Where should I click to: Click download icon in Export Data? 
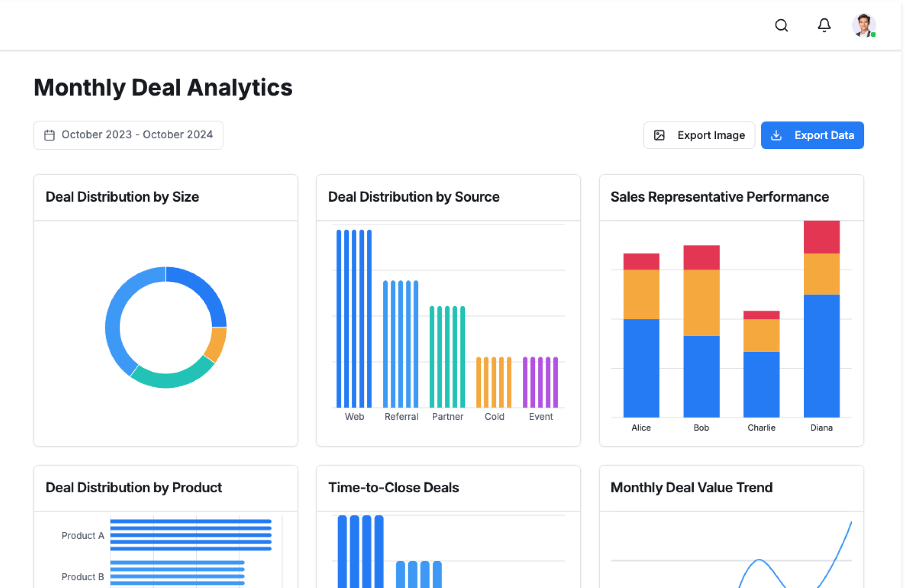(776, 136)
